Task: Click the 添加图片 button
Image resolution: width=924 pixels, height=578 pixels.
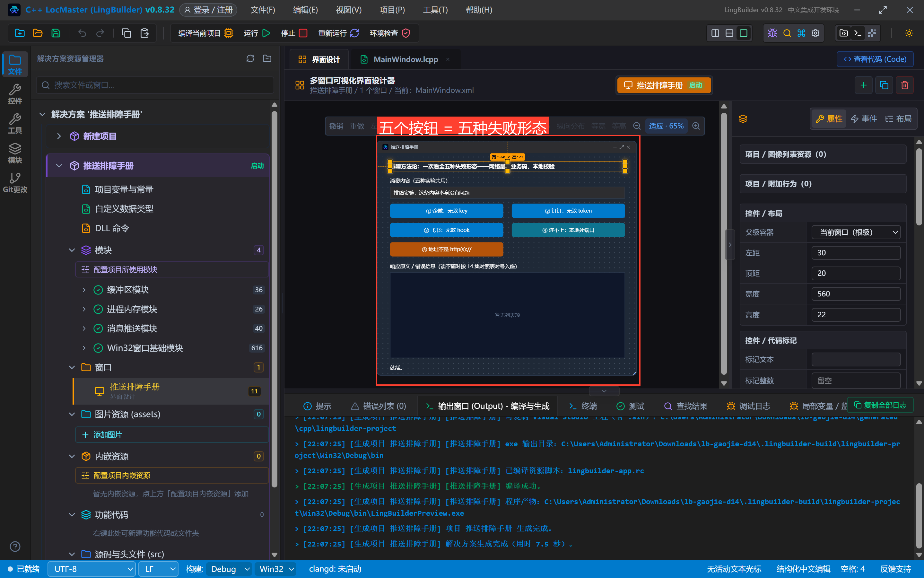Action: pos(171,435)
